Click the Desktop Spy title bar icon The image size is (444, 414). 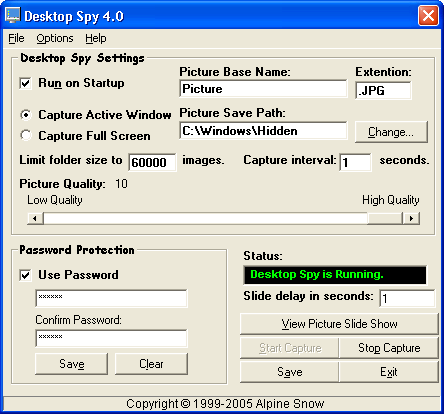pos(13,15)
